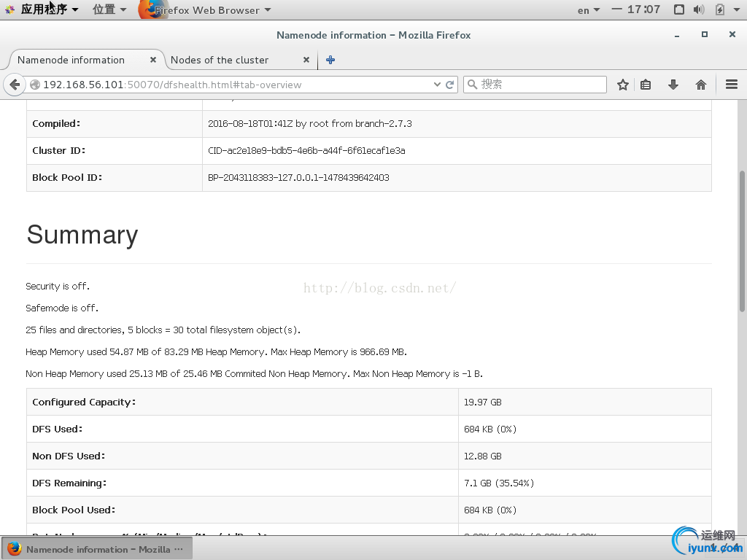Click the search magnifier icon

(x=472, y=85)
